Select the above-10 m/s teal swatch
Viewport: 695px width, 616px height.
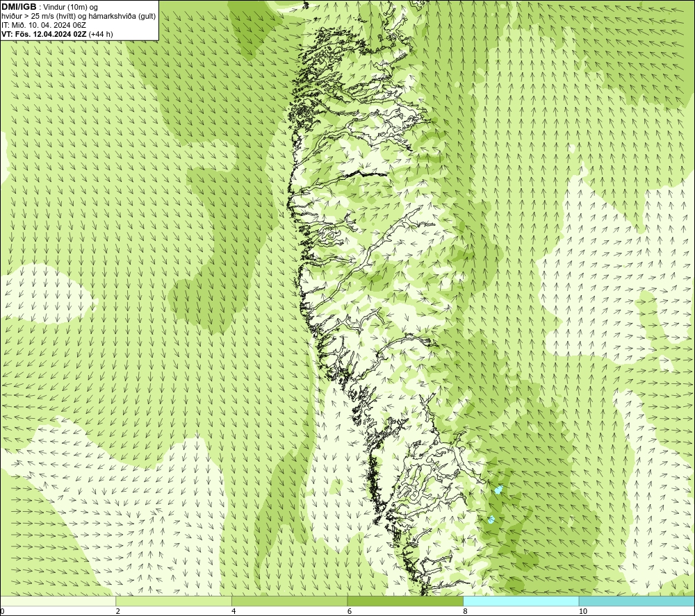[x=637, y=601]
